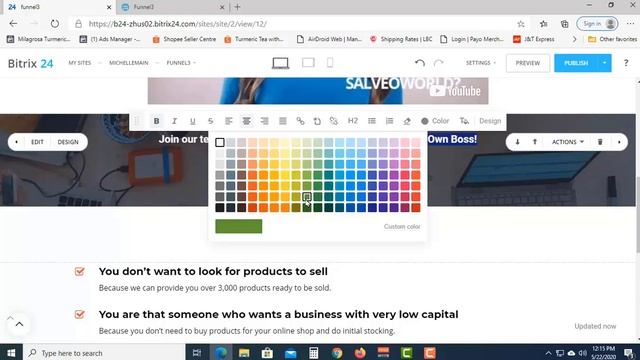Click the block DESIGN button
The width and height of the screenshot is (640, 360).
68,142
